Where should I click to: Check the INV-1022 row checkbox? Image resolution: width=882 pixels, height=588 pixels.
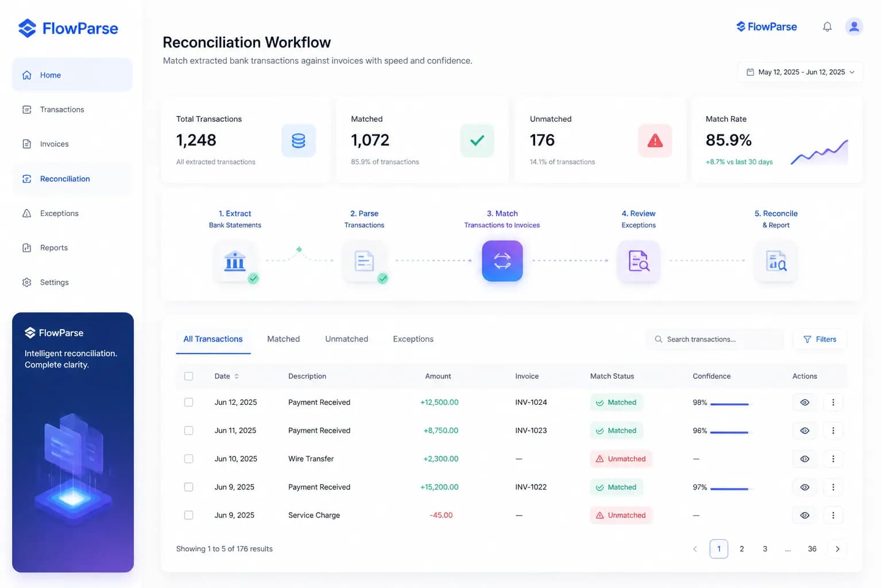pyautogui.click(x=188, y=487)
